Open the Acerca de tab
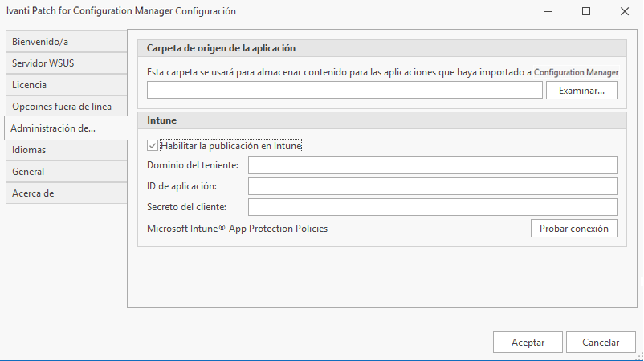 pyautogui.click(x=66, y=193)
